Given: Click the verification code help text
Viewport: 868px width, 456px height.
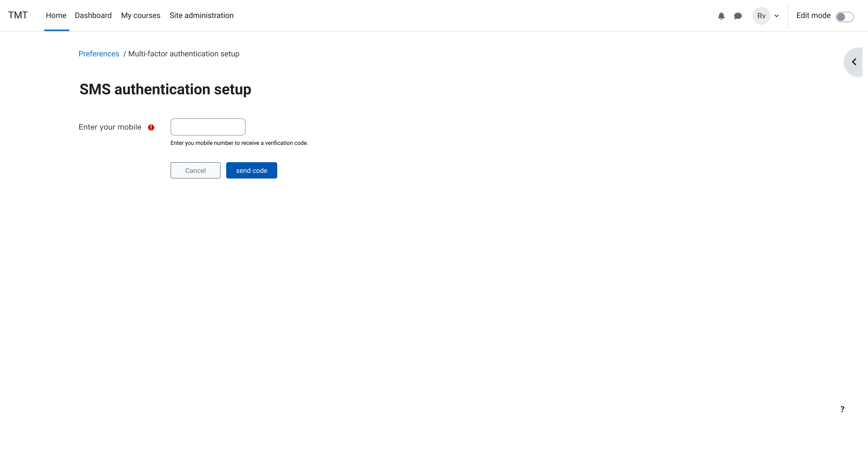Looking at the screenshot, I should [239, 143].
